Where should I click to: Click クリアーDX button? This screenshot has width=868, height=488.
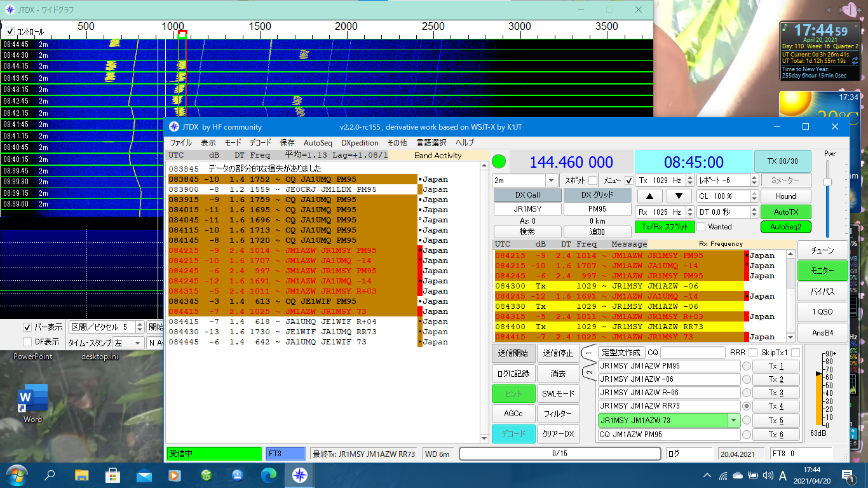[x=558, y=434]
